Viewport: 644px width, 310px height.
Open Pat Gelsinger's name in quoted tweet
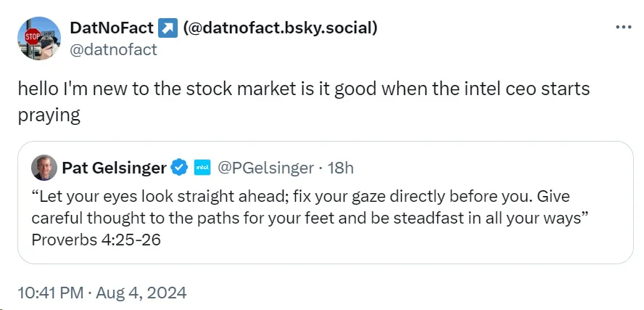tap(114, 168)
